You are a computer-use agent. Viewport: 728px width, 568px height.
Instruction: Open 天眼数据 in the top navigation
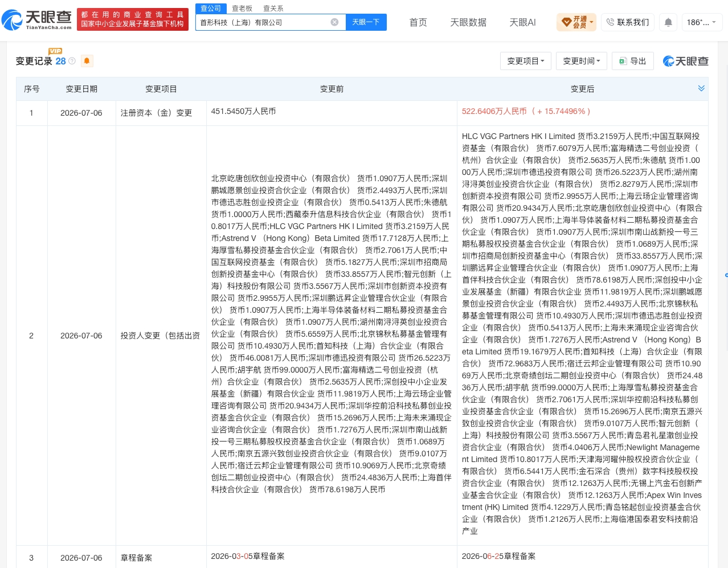(x=468, y=22)
